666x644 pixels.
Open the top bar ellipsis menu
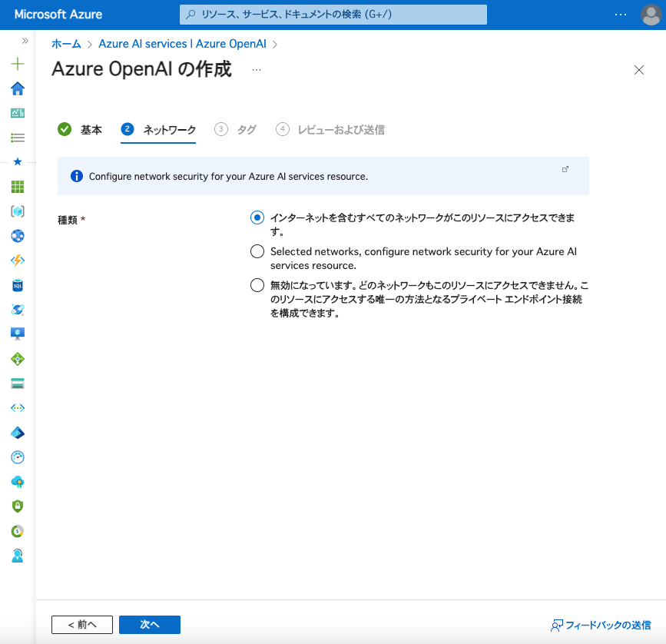(x=620, y=15)
